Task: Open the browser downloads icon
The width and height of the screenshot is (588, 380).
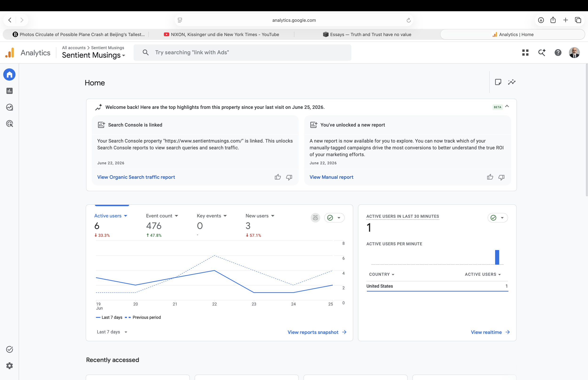Action: coord(541,20)
